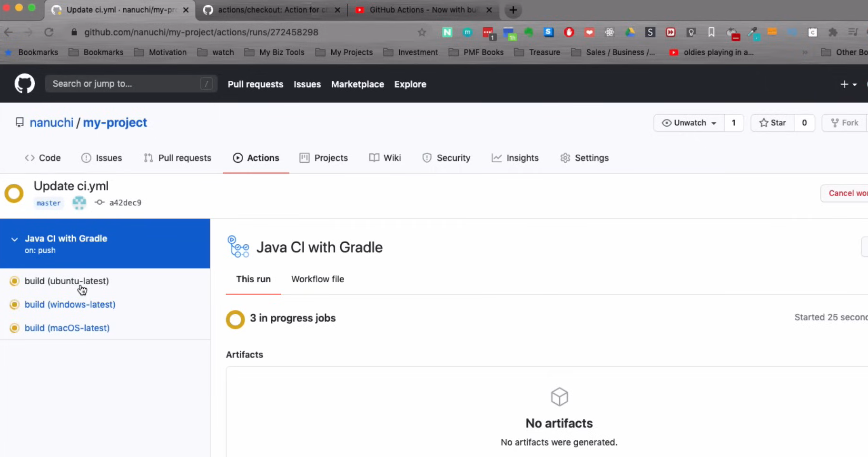
Task: Switch to the Workflow file tab
Action: tap(317, 279)
